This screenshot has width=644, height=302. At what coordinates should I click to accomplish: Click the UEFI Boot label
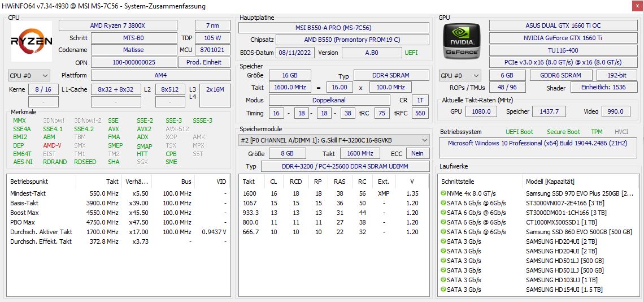pyautogui.click(x=520, y=132)
